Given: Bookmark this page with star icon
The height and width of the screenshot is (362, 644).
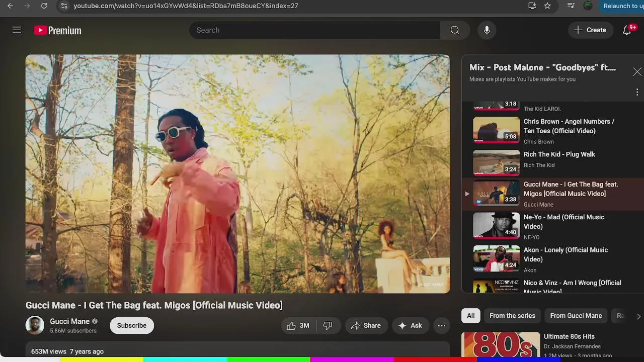Looking at the screenshot, I should coord(547,6).
